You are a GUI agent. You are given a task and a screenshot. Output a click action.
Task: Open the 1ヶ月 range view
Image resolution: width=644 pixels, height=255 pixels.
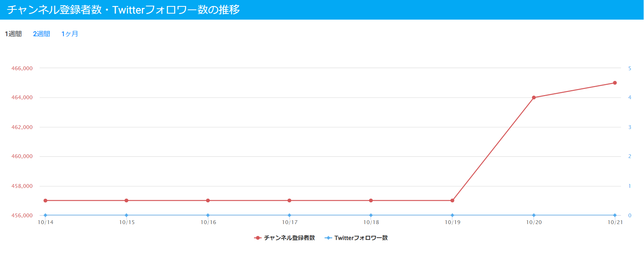(70, 34)
